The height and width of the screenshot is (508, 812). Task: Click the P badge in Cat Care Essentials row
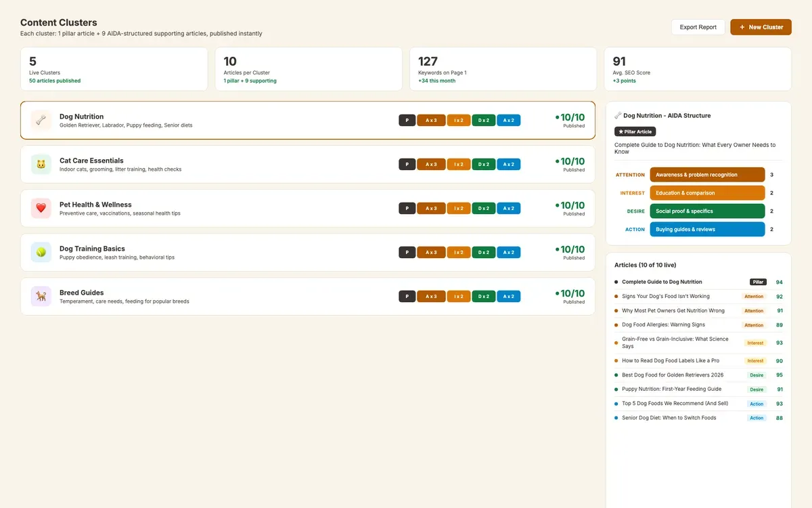pos(407,165)
